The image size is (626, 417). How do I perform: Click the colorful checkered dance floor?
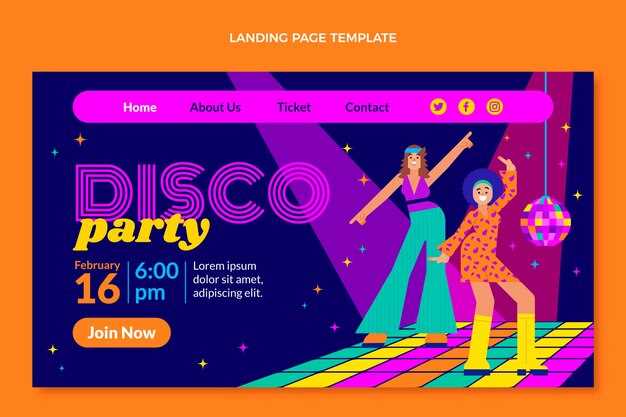417,355
